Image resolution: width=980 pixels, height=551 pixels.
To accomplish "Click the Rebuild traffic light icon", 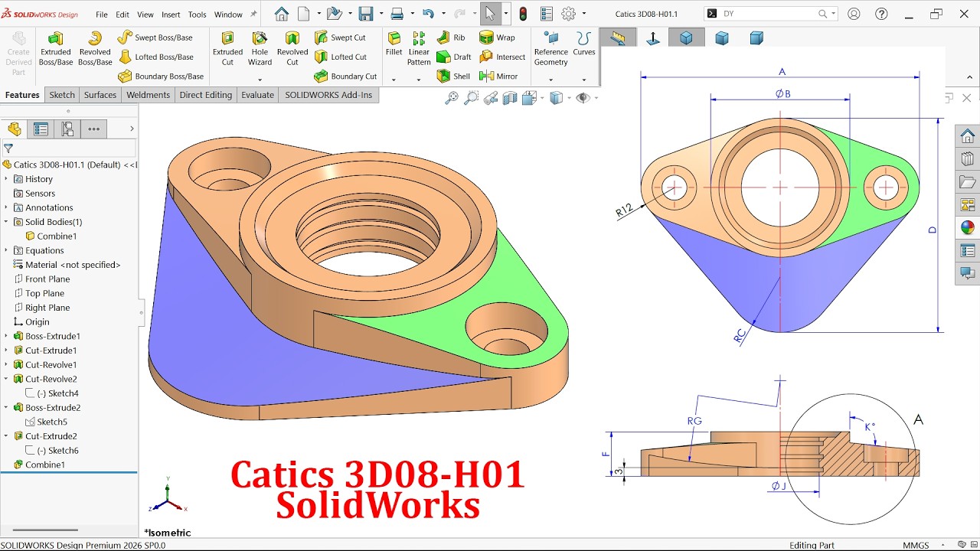I will click(x=523, y=14).
